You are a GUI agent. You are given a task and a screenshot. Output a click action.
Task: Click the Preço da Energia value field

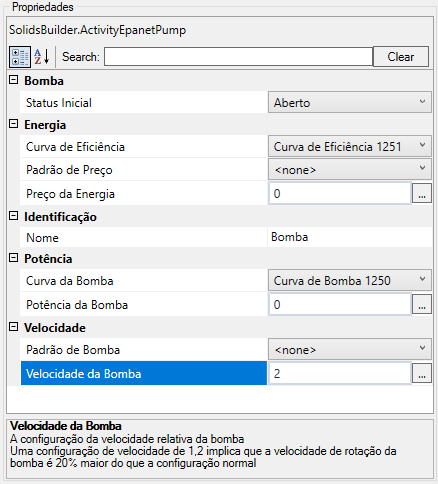[340, 193]
